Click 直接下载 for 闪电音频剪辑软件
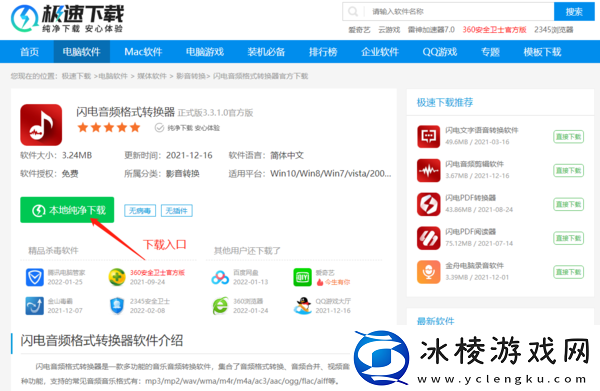The image size is (600, 391). click(x=568, y=170)
